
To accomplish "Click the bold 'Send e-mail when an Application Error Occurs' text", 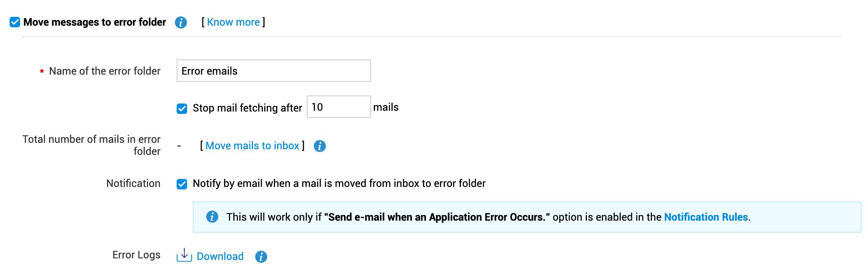I will (x=437, y=217).
